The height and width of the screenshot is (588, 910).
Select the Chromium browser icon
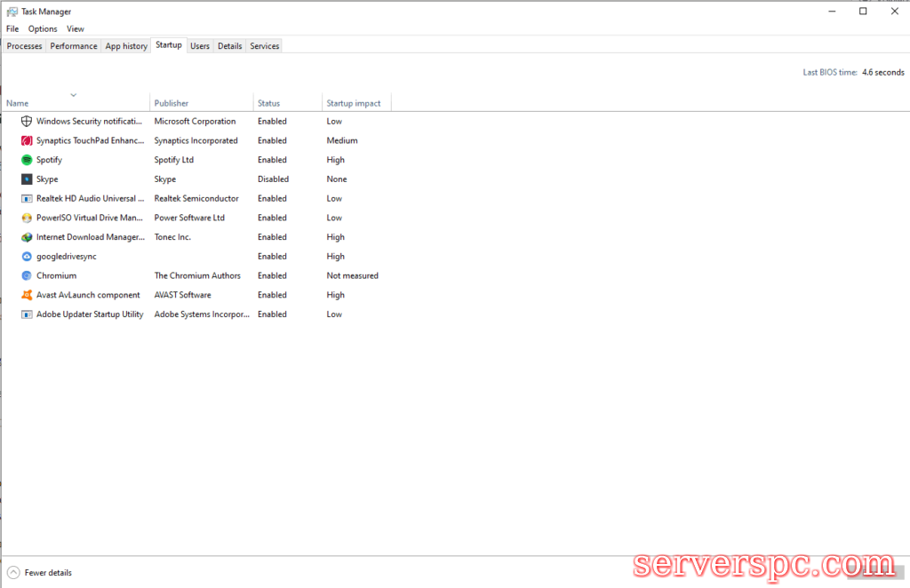pyautogui.click(x=27, y=276)
